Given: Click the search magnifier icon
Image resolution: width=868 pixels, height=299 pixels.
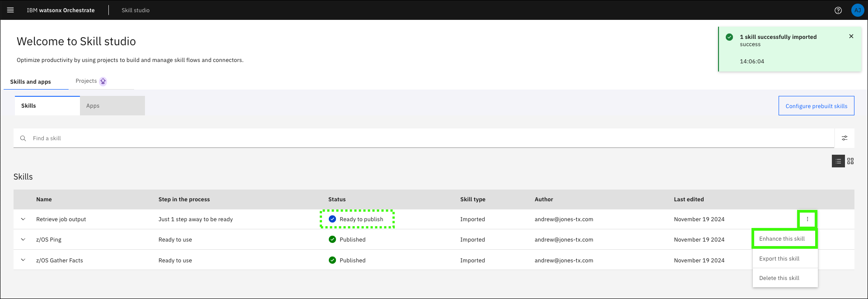Looking at the screenshot, I should [x=23, y=138].
